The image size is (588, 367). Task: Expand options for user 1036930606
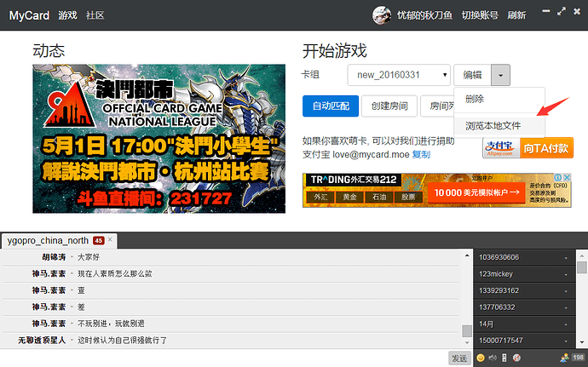pyautogui.click(x=566, y=257)
